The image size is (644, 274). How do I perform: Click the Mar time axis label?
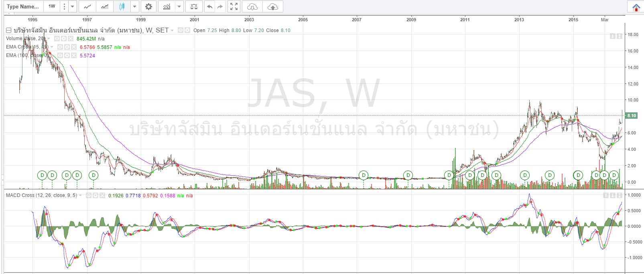605,20
